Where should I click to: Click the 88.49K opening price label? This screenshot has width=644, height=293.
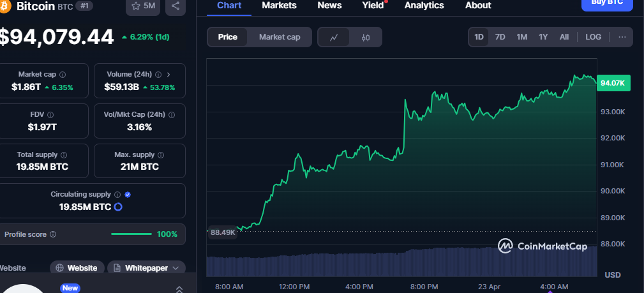pos(223,232)
